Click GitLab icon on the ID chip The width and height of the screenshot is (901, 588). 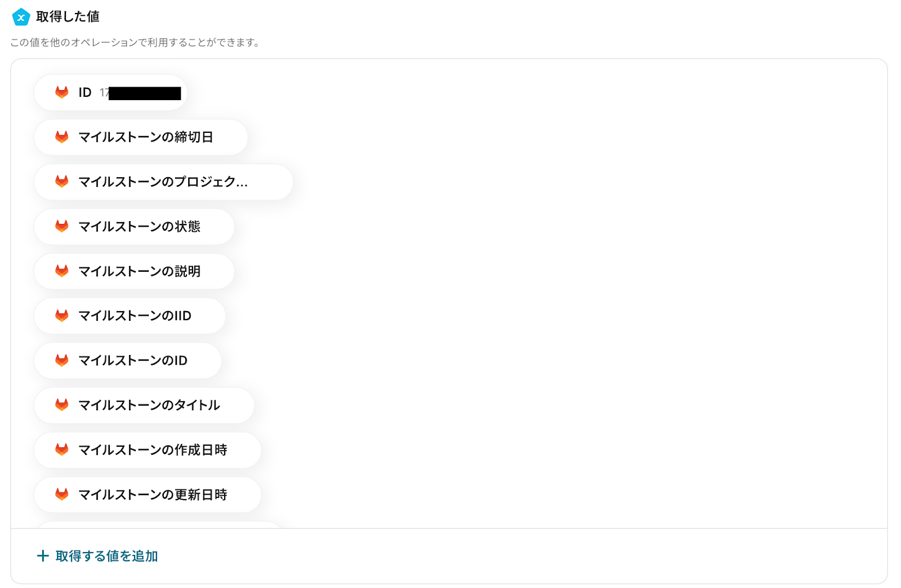[62, 92]
